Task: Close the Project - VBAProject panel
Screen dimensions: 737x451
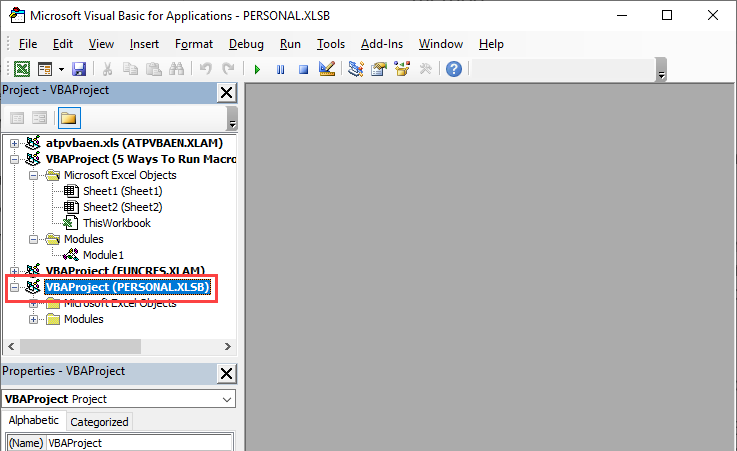Action: click(227, 93)
